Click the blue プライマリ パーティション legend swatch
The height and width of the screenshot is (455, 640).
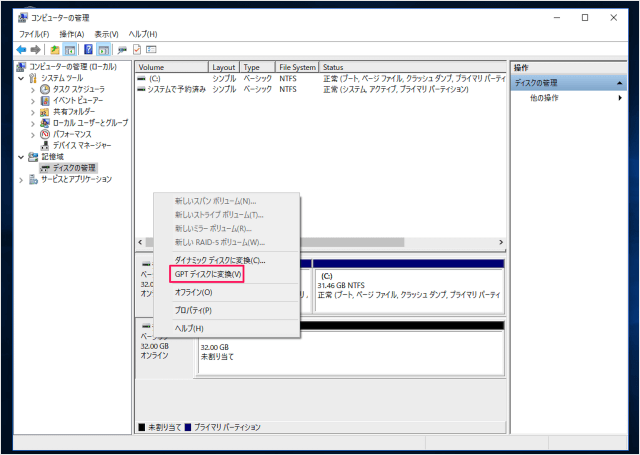pyautogui.click(x=188, y=427)
